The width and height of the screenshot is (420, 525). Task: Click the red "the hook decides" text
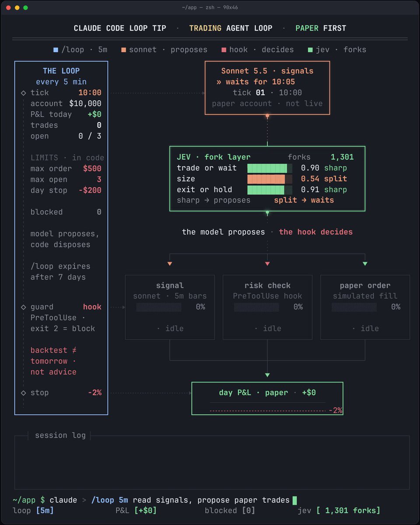coord(316,232)
